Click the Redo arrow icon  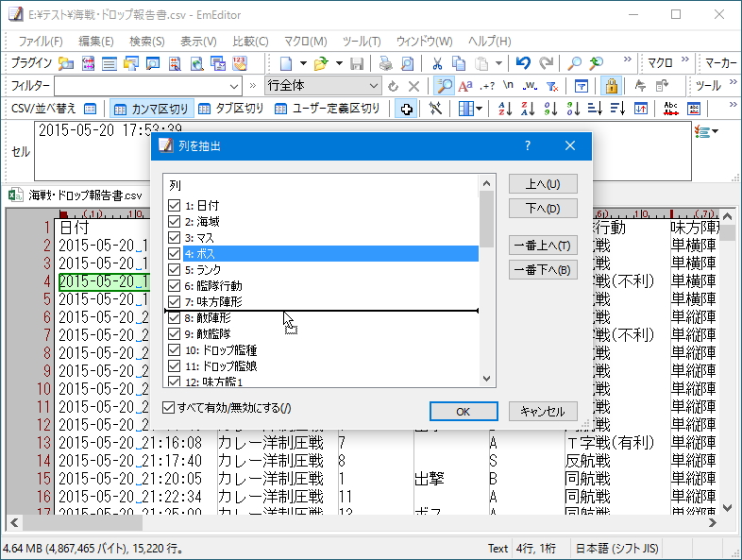[546, 63]
